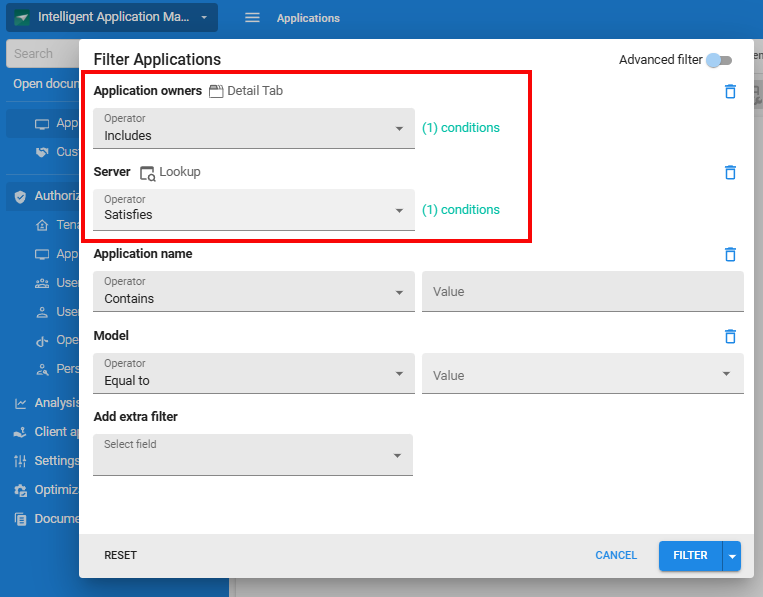Select the Open documents sidebar heading
The width and height of the screenshot is (763, 597).
(46, 84)
